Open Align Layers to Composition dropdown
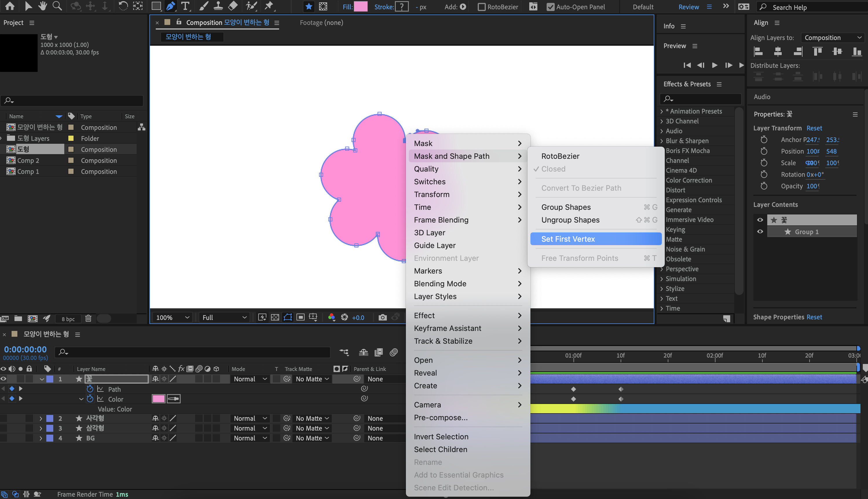This screenshot has width=868, height=499. coord(833,38)
